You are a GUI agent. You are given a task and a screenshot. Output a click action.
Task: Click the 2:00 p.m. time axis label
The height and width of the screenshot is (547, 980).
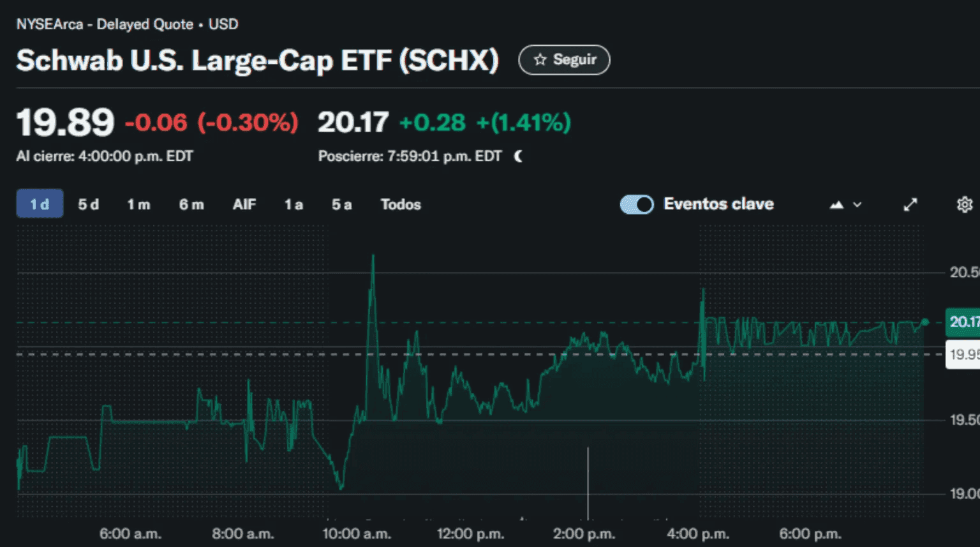[584, 534]
